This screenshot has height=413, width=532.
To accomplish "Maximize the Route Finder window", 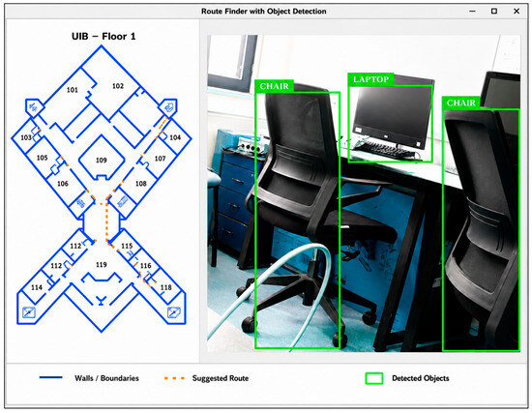I will 494,12.
